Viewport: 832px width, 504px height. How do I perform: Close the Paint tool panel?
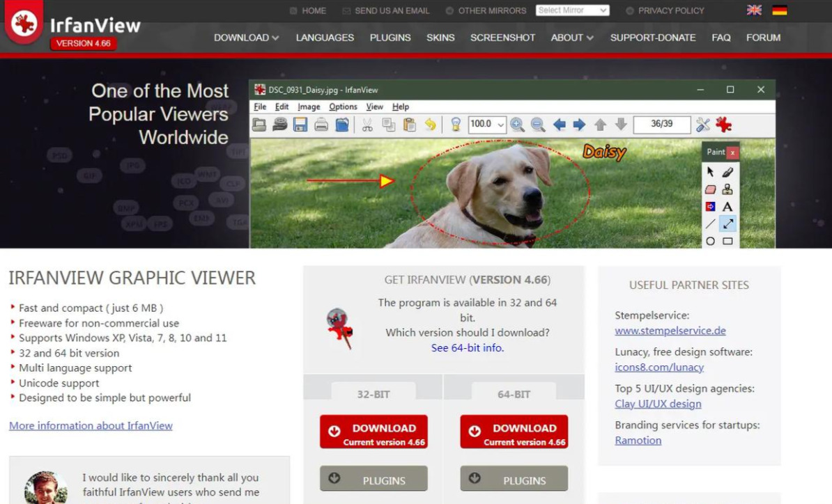732,152
